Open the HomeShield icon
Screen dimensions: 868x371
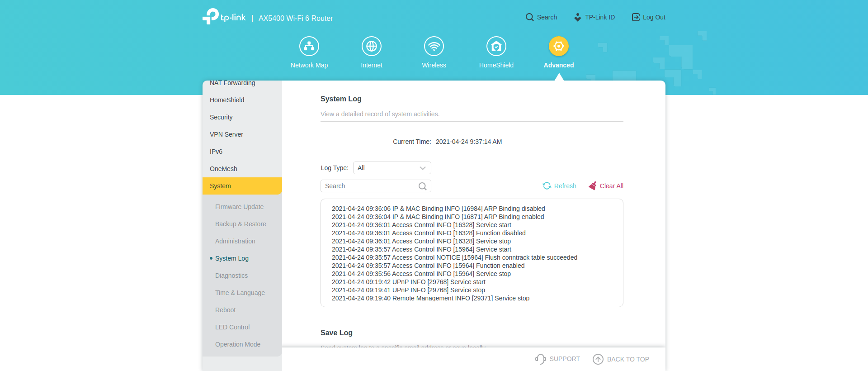[496, 46]
